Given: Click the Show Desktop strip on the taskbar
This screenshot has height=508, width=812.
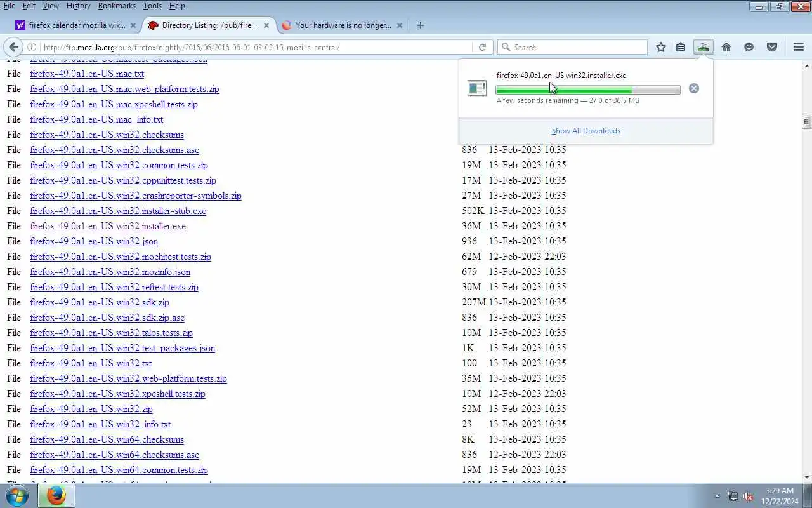Looking at the screenshot, I should click(808, 496).
